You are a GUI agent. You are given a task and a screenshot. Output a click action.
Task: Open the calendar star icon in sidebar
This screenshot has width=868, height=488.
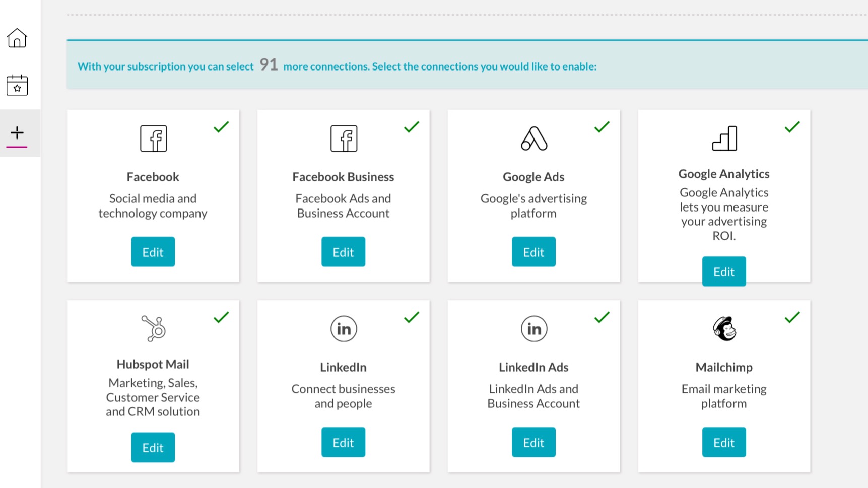17,85
